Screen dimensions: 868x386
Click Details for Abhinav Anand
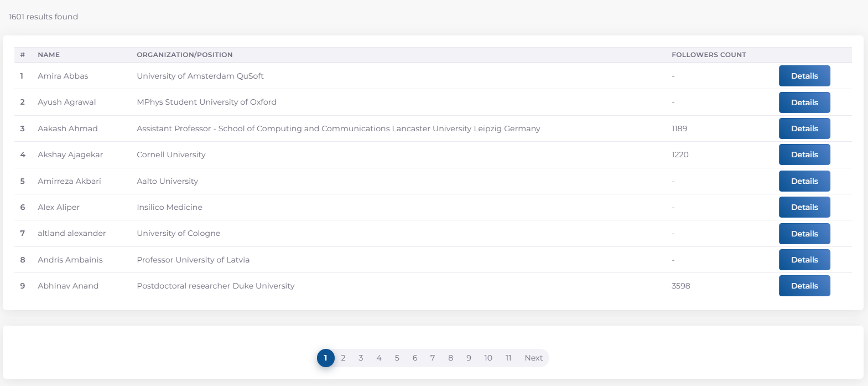(804, 286)
